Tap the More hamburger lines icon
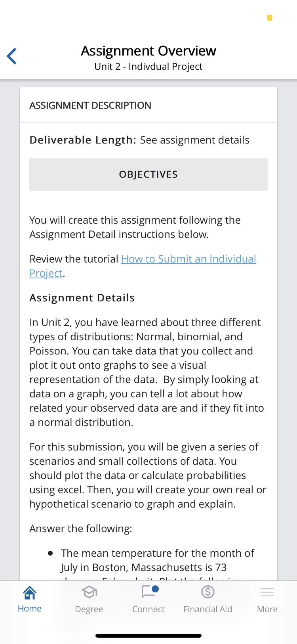297x644 pixels. (x=267, y=592)
